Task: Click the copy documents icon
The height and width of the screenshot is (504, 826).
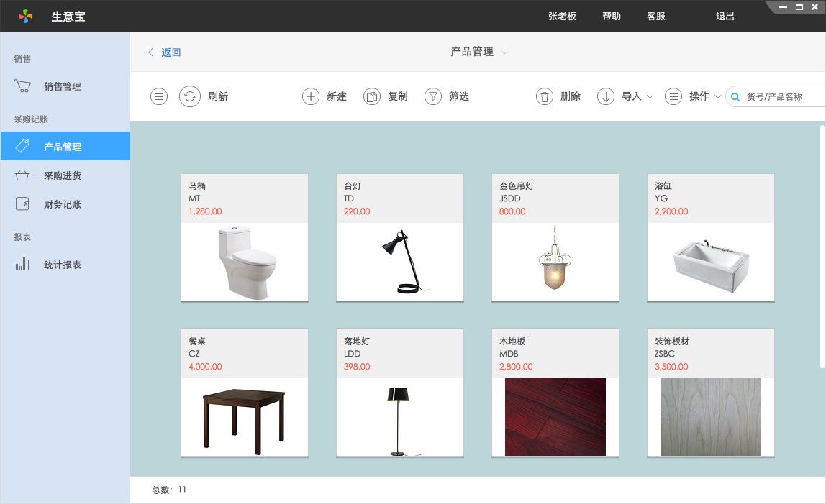Action: [x=371, y=96]
